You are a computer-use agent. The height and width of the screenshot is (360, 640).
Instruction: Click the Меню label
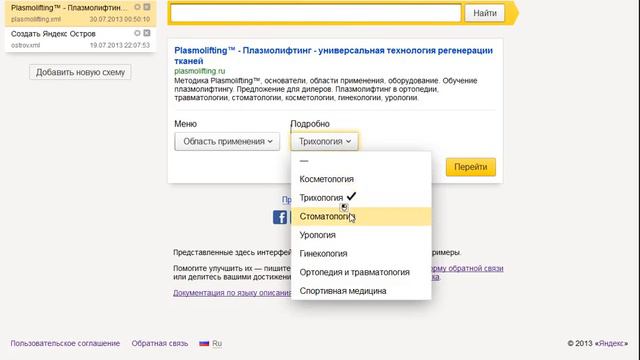pyautogui.click(x=186, y=124)
